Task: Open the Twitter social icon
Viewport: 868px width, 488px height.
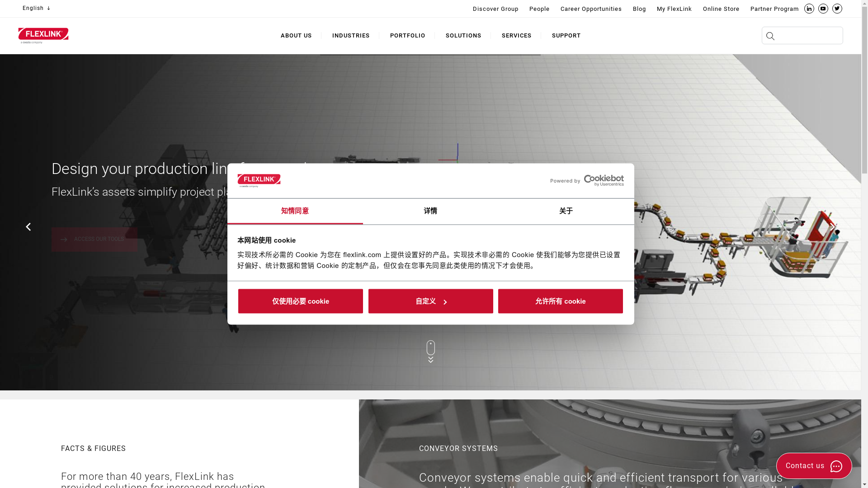Action: [x=837, y=9]
